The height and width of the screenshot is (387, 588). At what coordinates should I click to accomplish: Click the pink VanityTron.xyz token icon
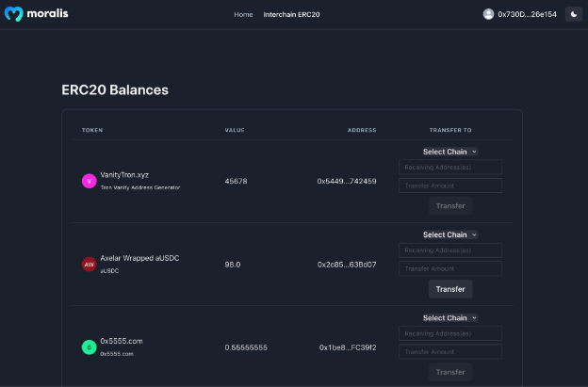coord(89,181)
